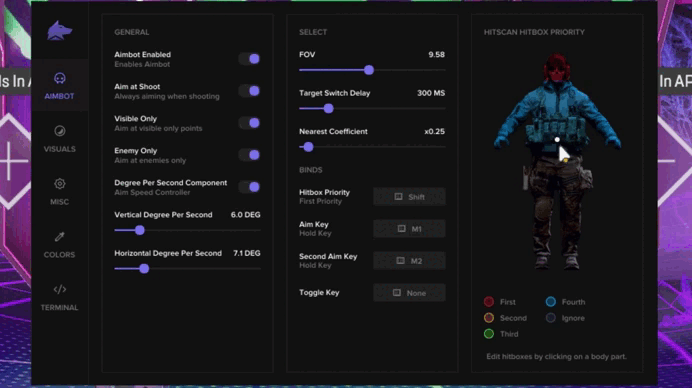Open the Terminal tab
The width and height of the screenshot is (692, 388).
click(60, 298)
